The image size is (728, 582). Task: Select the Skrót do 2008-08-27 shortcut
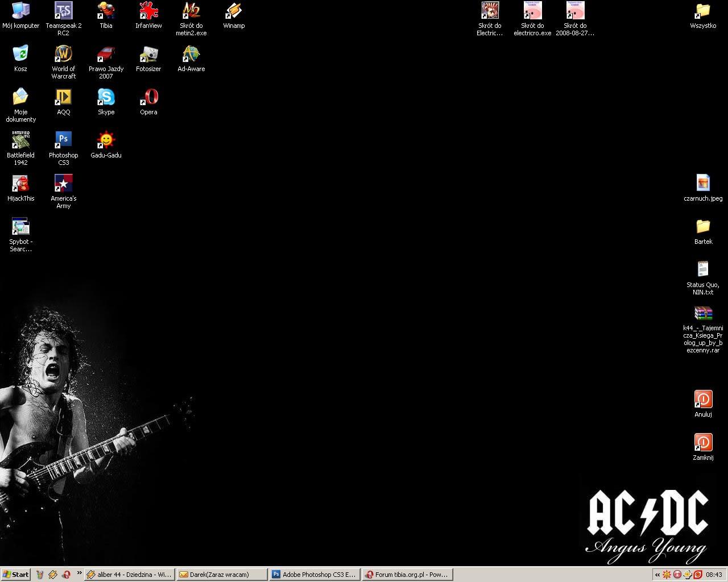[x=575, y=19]
